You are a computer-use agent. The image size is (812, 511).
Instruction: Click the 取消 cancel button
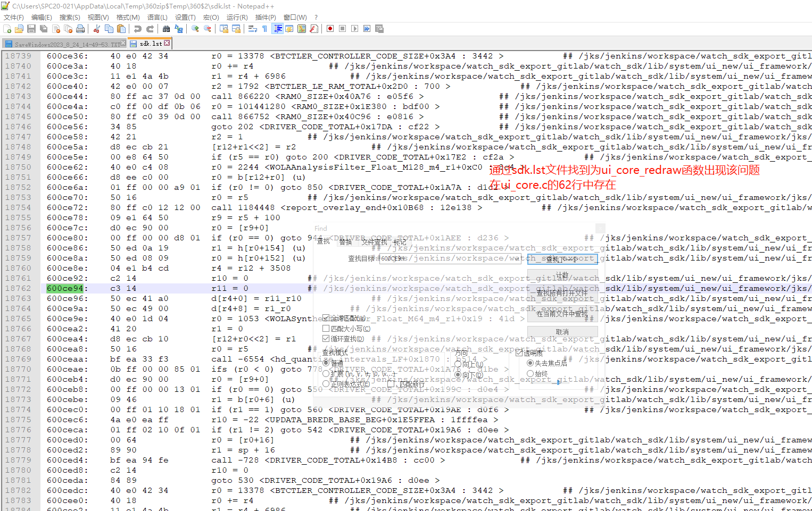(x=562, y=332)
